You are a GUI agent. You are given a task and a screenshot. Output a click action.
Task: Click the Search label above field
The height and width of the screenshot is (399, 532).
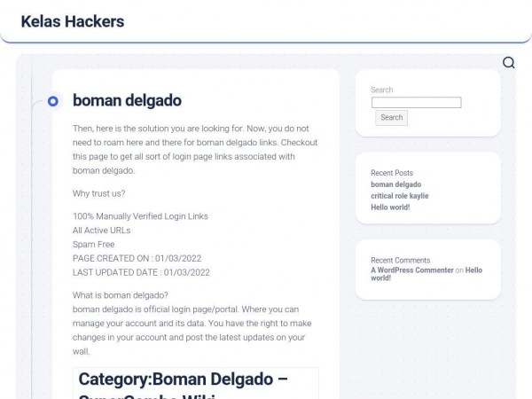tap(382, 90)
